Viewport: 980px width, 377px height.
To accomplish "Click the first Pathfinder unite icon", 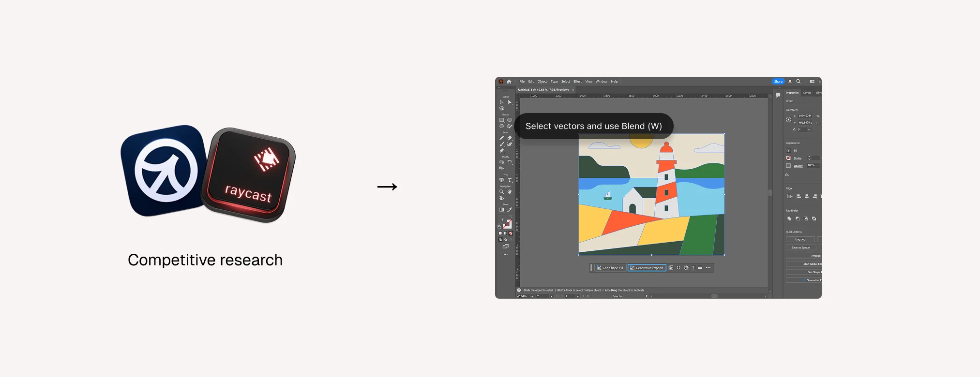I will (789, 218).
